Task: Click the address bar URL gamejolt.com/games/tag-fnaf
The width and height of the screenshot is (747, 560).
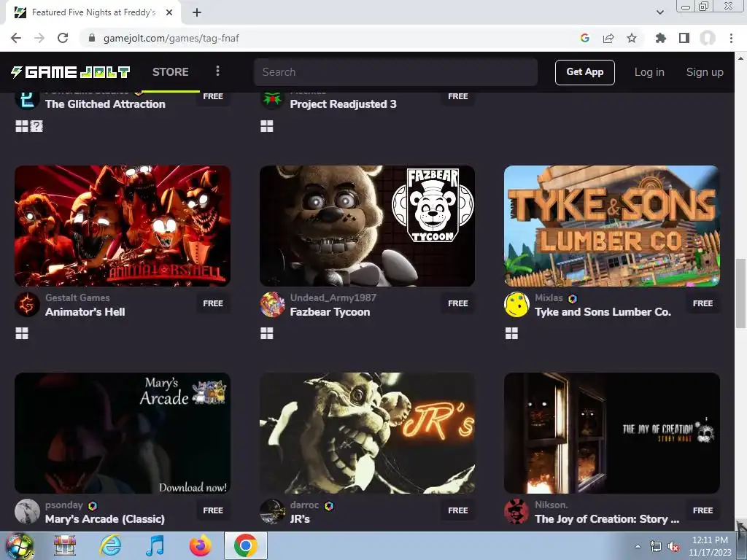Action: pos(171,38)
